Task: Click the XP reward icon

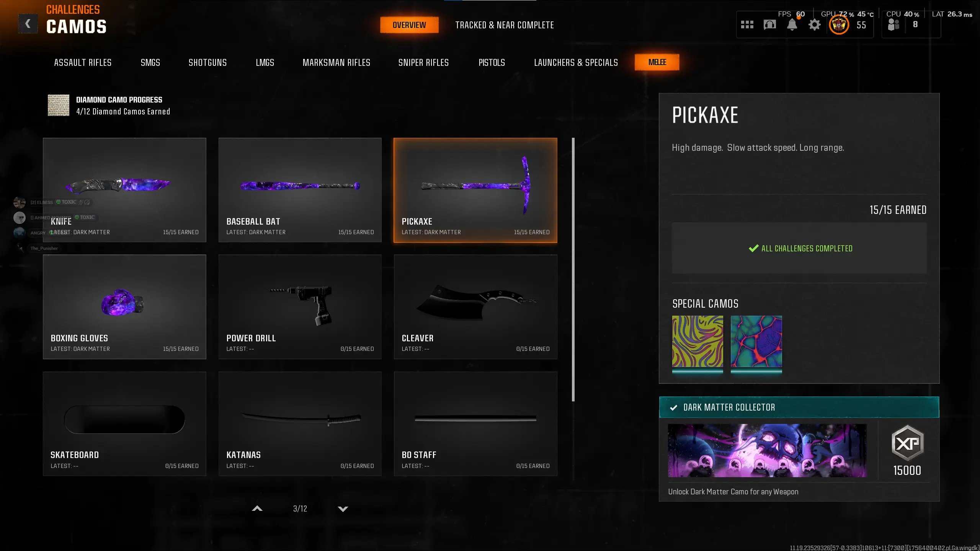Action: [x=907, y=443]
